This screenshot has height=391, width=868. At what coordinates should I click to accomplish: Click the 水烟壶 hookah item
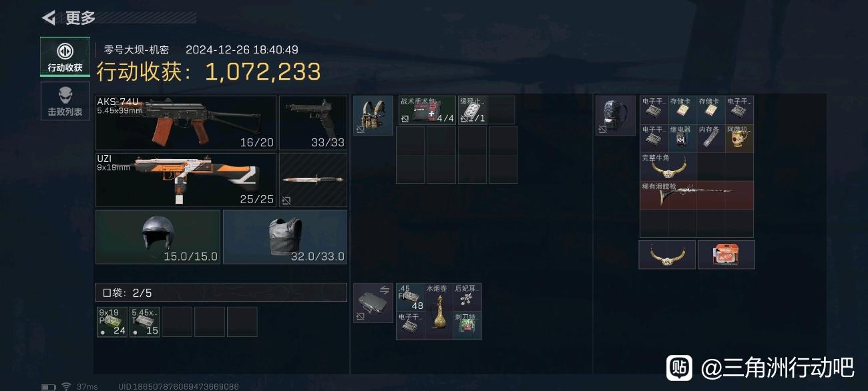point(438,311)
